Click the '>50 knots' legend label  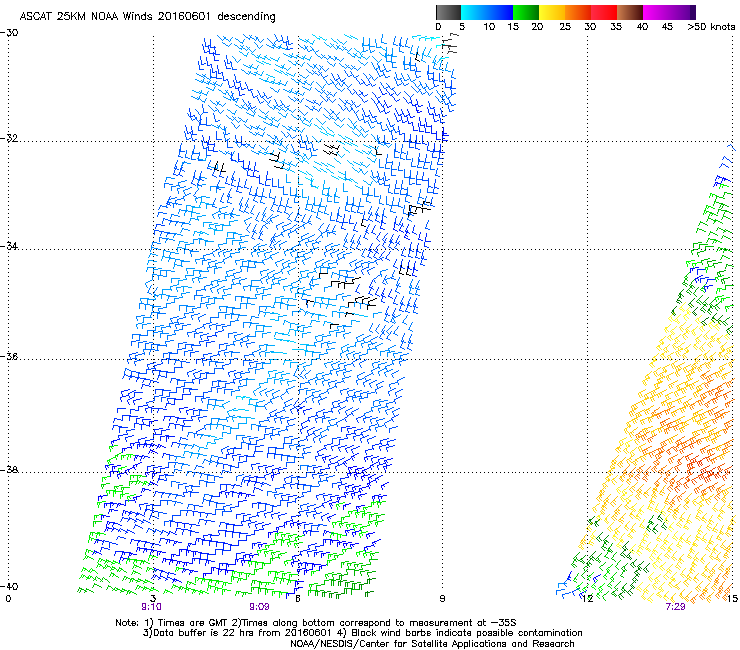(x=711, y=26)
